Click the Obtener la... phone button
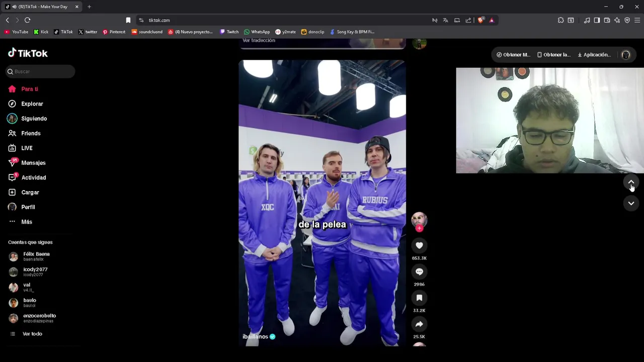The height and width of the screenshot is (362, 644). 553,55
